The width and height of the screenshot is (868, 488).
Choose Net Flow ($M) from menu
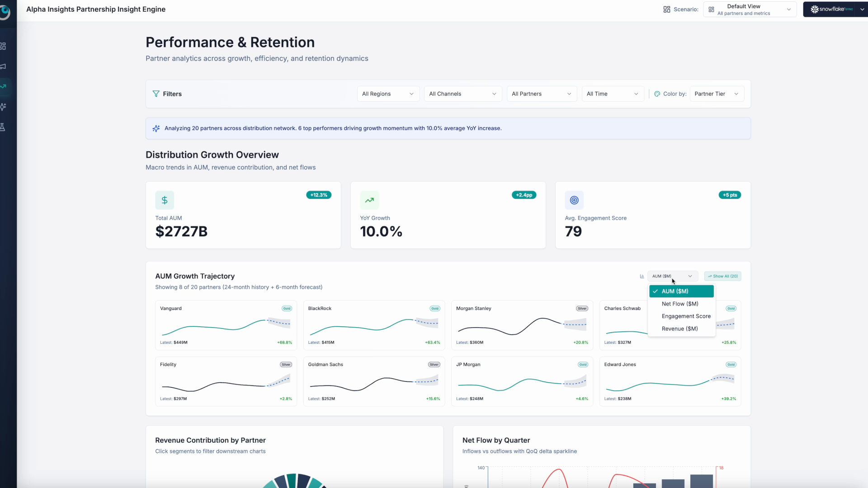pos(679,304)
